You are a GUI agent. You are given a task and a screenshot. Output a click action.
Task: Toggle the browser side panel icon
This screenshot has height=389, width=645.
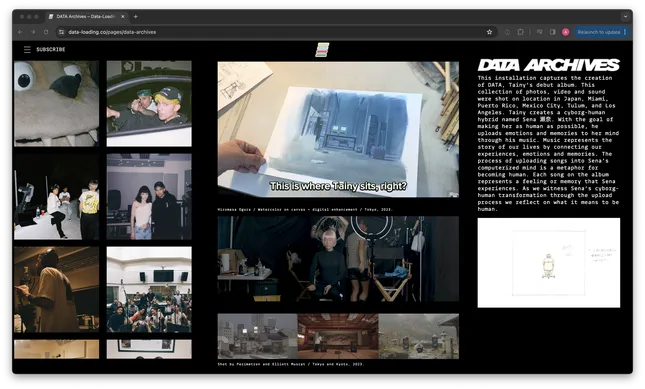(x=552, y=32)
